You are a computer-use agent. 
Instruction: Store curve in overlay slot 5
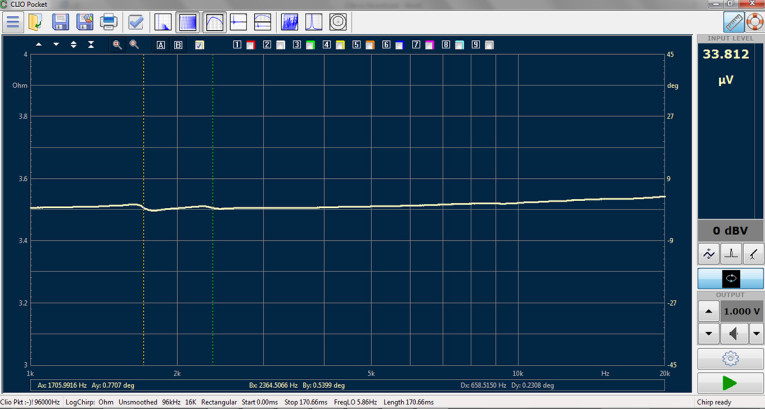pyautogui.click(x=356, y=44)
